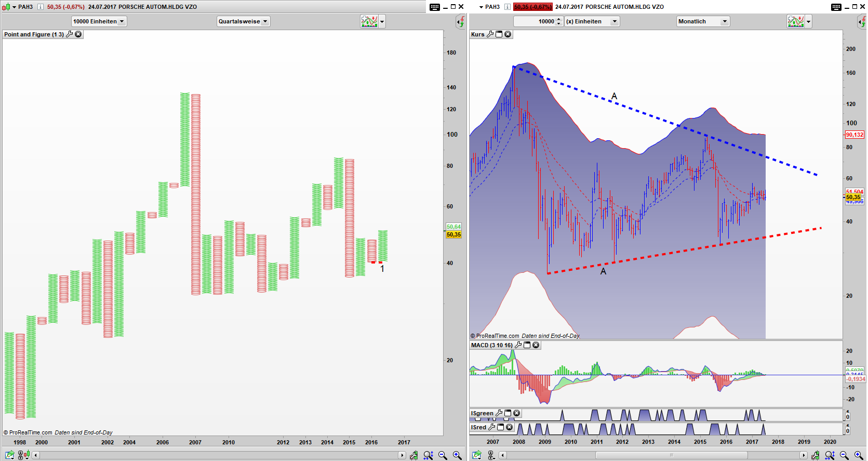868x461 pixels.
Task: Open MACD (3 10 16) settings wrench
Action: 518,345
